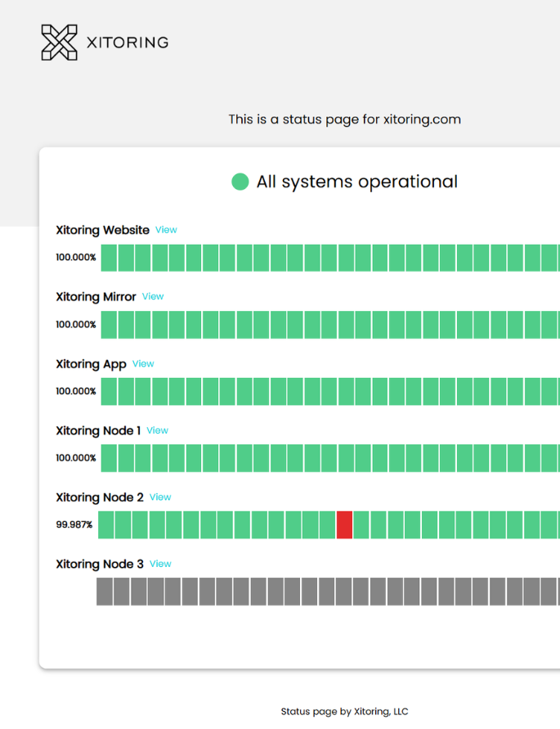Click the green All systems operational indicator
This screenshot has width=560, height=729.
240,182
